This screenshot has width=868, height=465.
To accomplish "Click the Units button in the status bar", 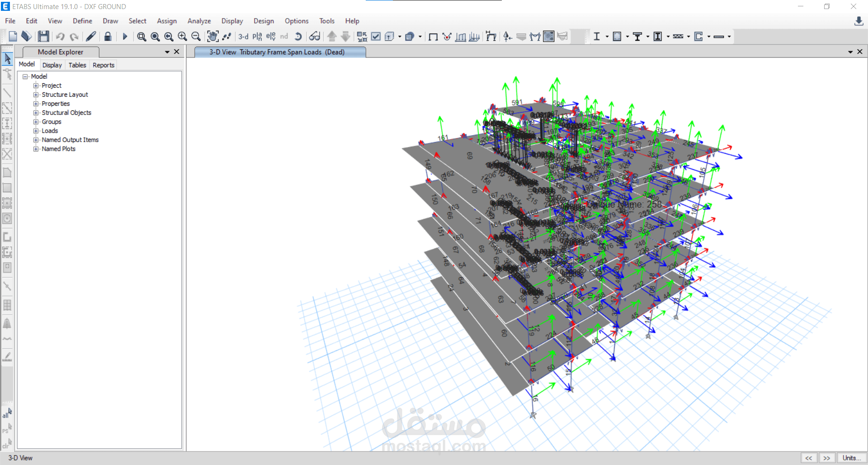I will point(852,458).
